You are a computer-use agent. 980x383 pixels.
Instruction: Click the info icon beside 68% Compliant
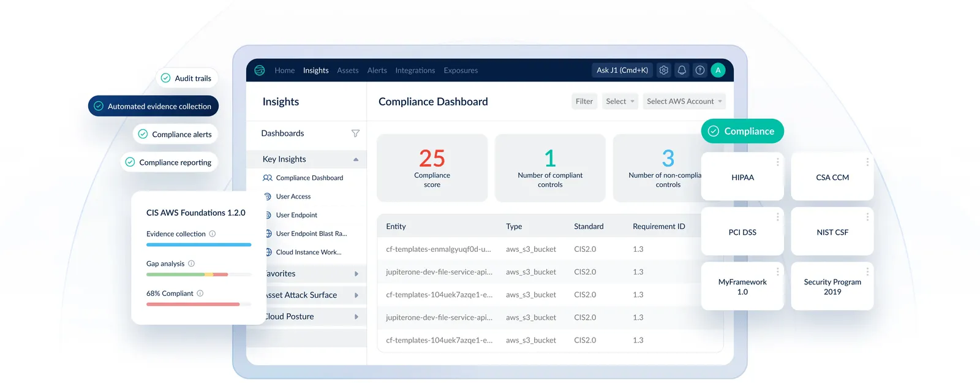pyautogui.click(x=200, y=294)
